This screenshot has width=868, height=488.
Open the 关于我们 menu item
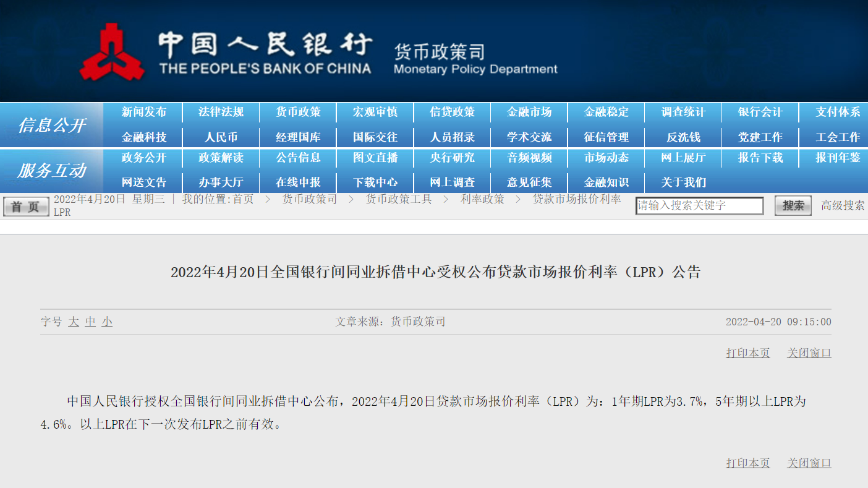click(x=683, y=182)
